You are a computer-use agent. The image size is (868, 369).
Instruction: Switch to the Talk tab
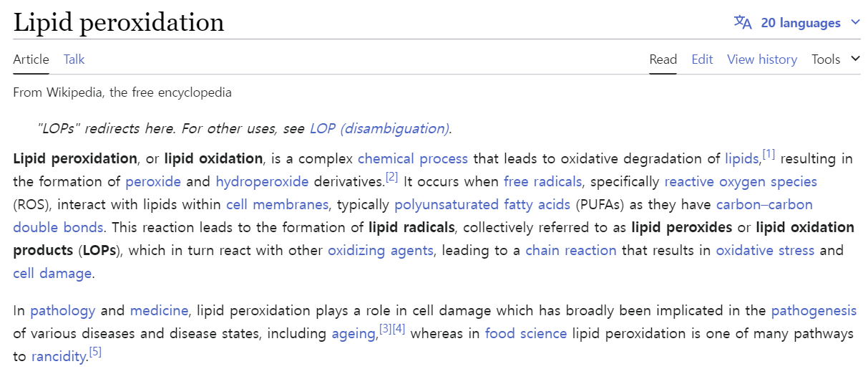pyautogui.click(x=74, y=59)
